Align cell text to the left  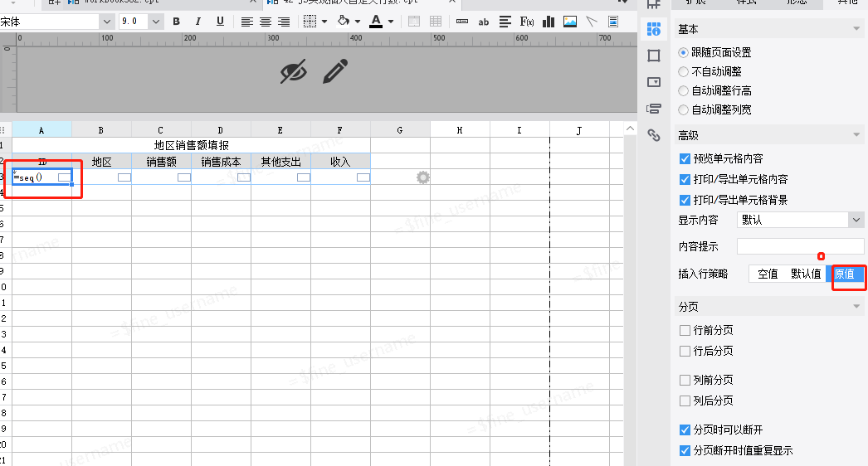point(247,22)
